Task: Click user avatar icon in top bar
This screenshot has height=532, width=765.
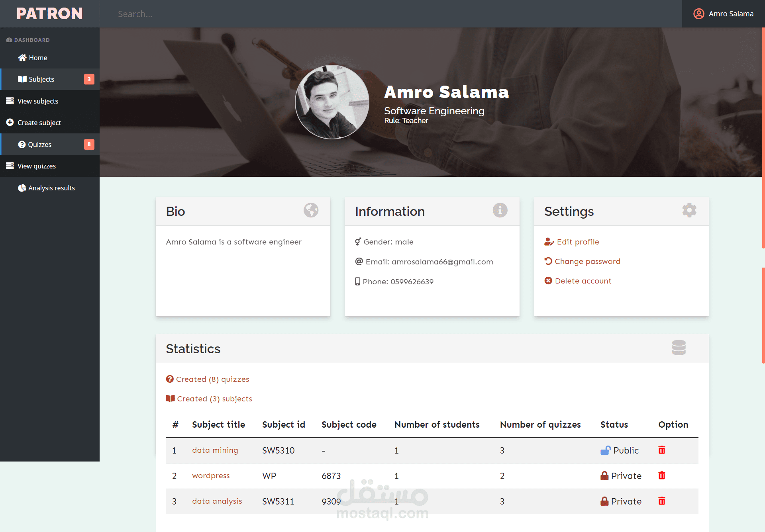Action: point(698,14)
